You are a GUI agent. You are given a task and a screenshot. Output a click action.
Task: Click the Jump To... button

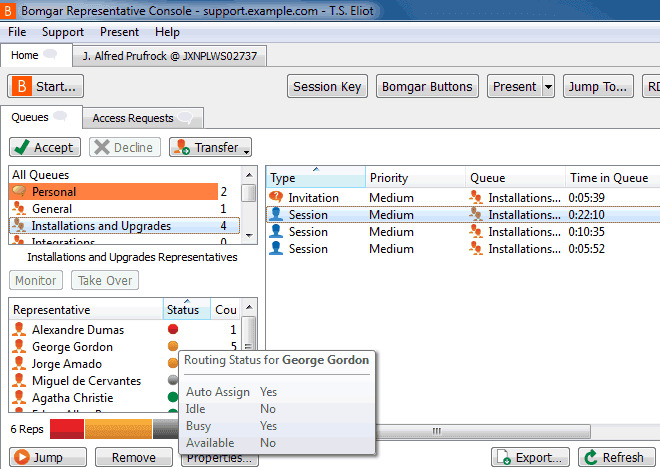tap(598, 86)
